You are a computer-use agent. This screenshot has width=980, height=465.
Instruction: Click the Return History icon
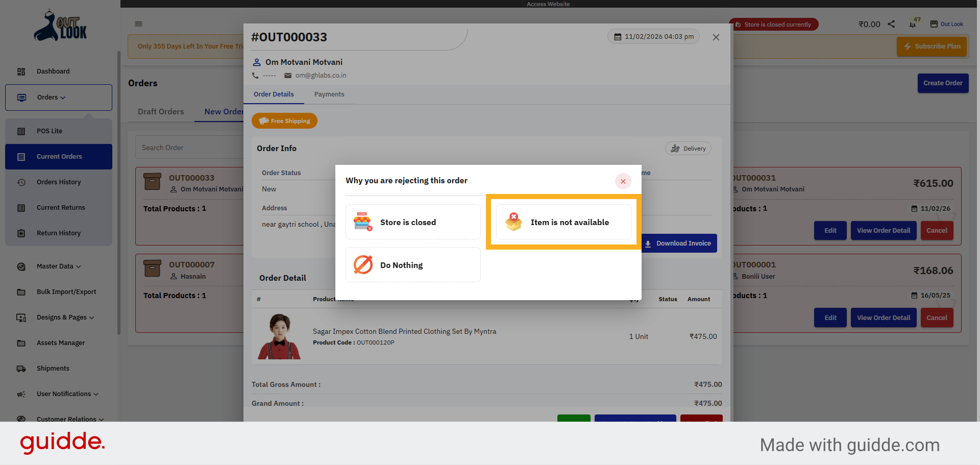pos(21,233)
